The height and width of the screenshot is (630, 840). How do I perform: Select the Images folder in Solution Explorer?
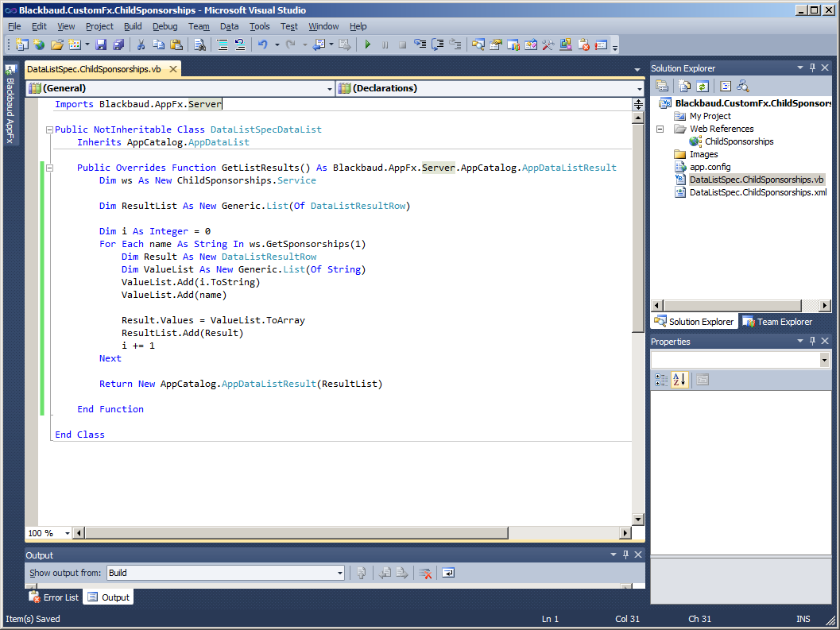pyautogui.click(x=703, y=154)
